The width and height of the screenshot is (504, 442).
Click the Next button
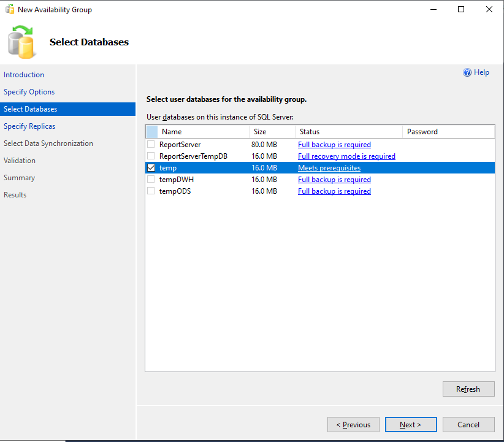(410, 425)
